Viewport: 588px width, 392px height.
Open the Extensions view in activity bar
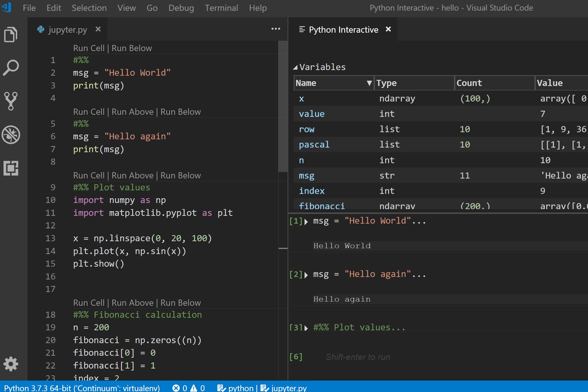coord(11,168)
